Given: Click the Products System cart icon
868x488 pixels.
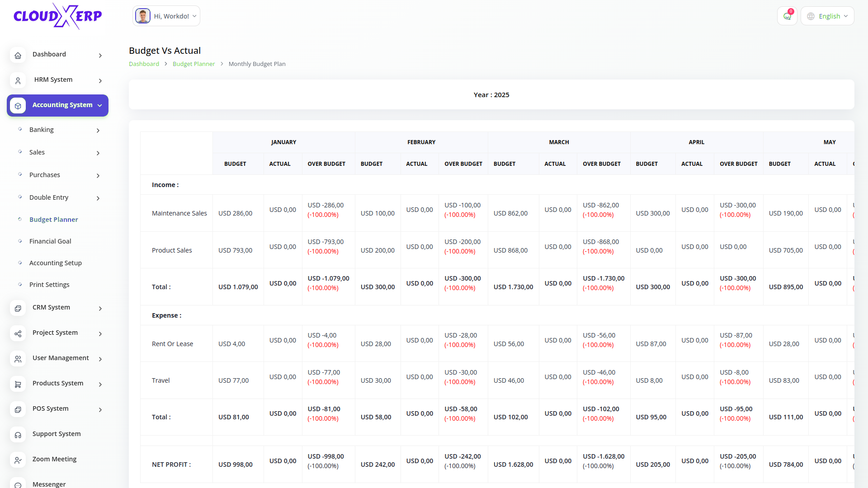Looking at the screenshot, I should click(18, 384).
